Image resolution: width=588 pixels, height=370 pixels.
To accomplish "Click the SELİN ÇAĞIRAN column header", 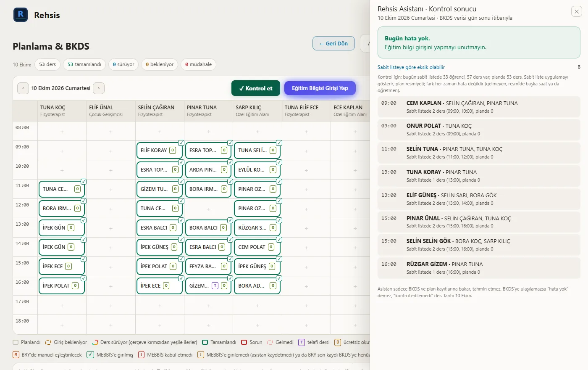I will click(x=160, y=111).
